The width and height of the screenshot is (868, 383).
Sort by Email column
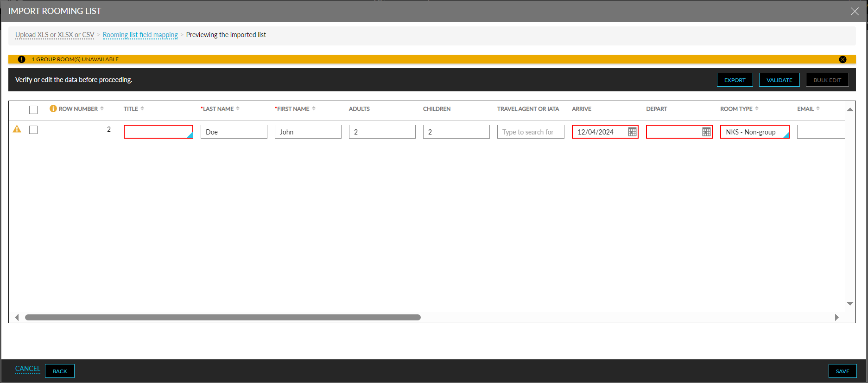(x=818, y=109)
